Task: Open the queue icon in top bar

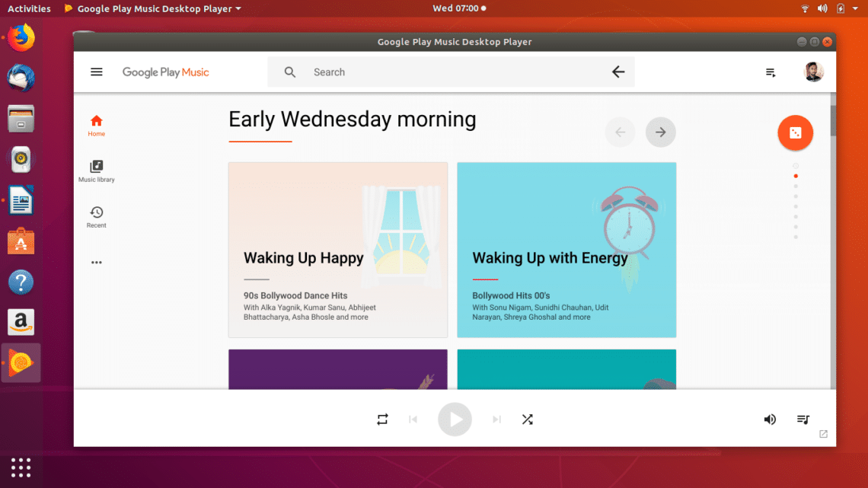Action: [771, 72]
